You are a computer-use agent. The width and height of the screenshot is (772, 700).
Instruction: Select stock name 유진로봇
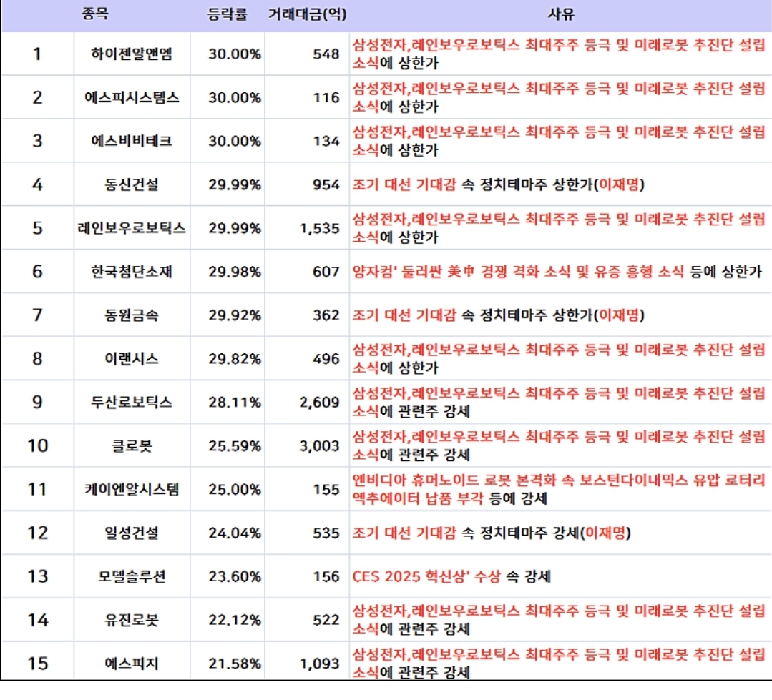pyautogui.click(x=132, y=620)
